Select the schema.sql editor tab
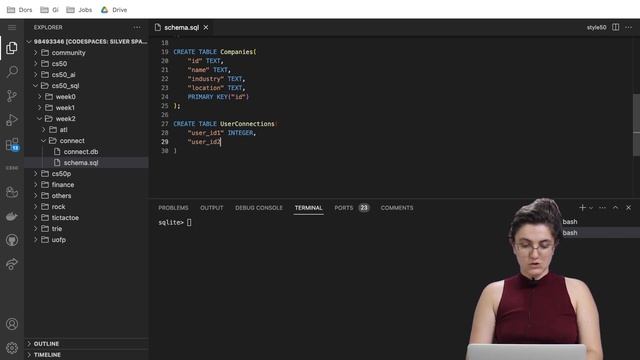The height and width of the screenshot is (360, 640). (x=182, y=27)
